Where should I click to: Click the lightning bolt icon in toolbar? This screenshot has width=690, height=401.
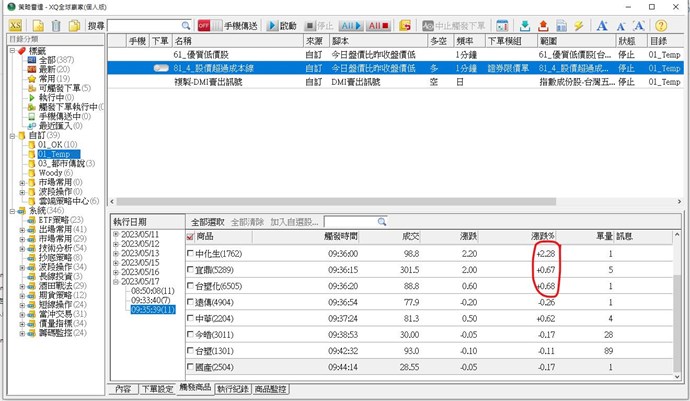tap(578, 25)
